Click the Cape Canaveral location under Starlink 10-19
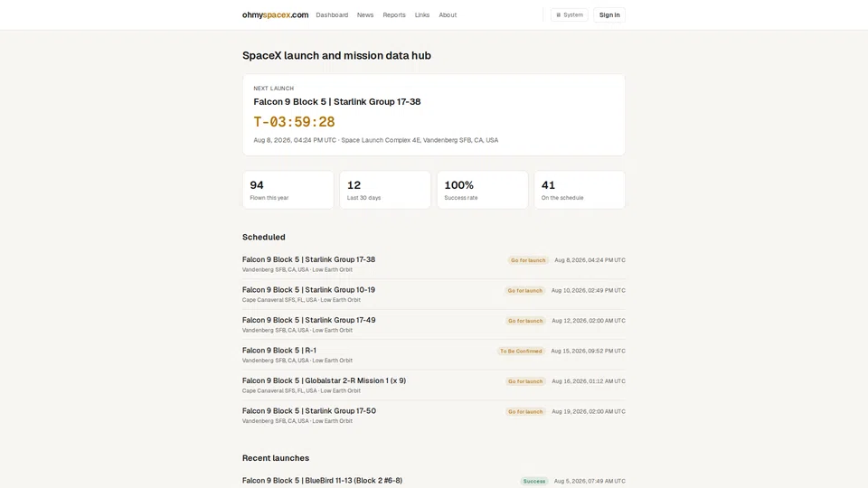The width and height of the screenshot is (868, 488). (301, 300)
